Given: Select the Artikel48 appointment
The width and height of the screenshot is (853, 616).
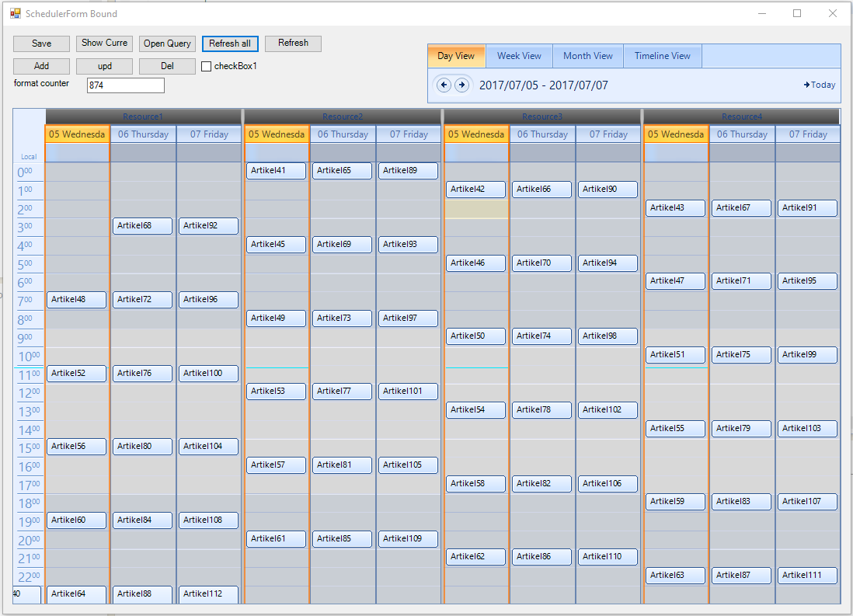Looking at the screenshot, I should pyautogui.click(x=76, y=299).
